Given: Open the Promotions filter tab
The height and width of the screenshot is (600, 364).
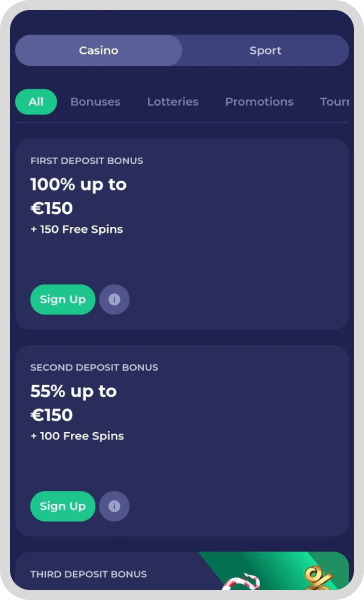Looking at the screenshot, I should (x=259, y=102).
